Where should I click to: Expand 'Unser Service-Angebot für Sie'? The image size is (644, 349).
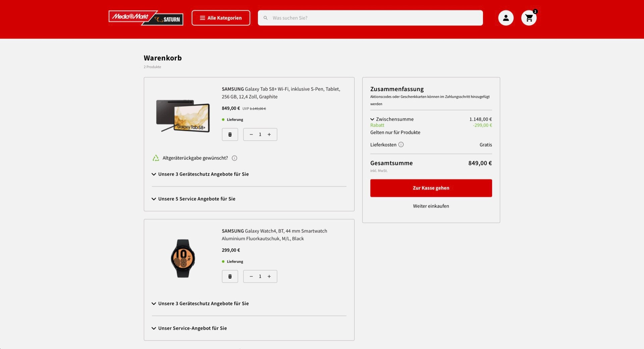tap(189, 328)
